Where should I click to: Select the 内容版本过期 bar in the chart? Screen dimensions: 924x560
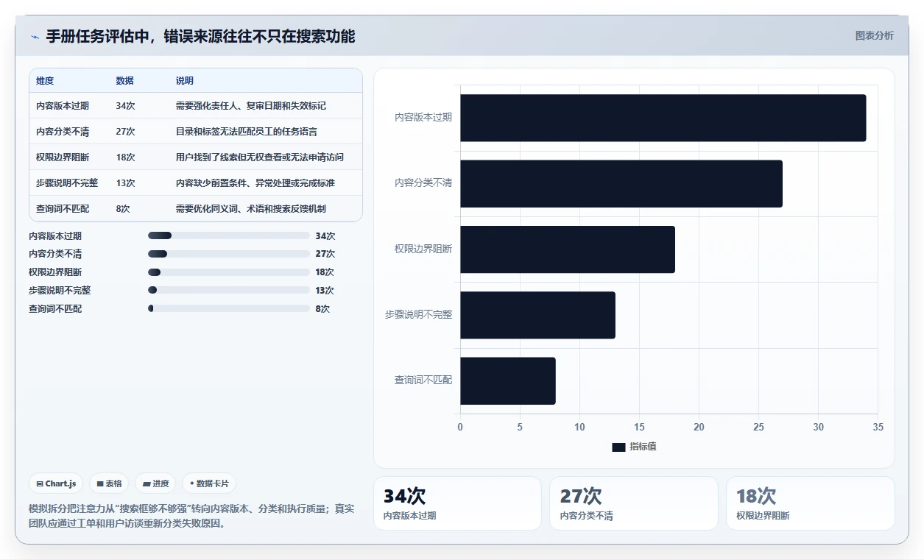tap(663, 118)
